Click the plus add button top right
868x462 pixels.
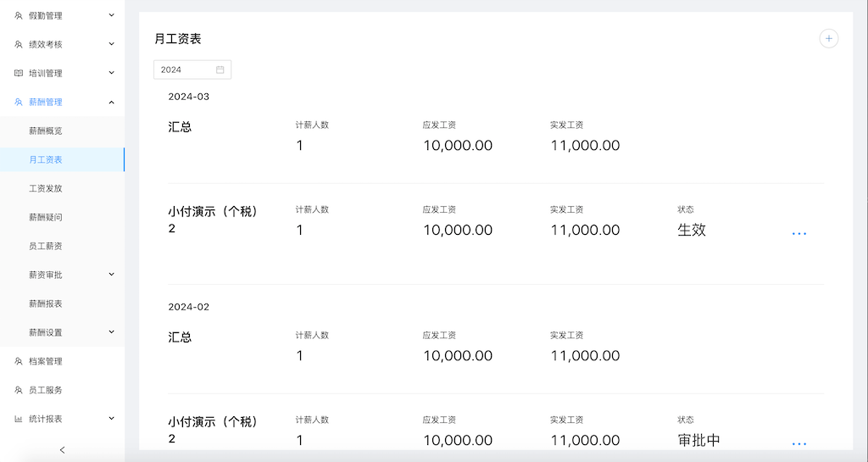(x=829, y=39)
